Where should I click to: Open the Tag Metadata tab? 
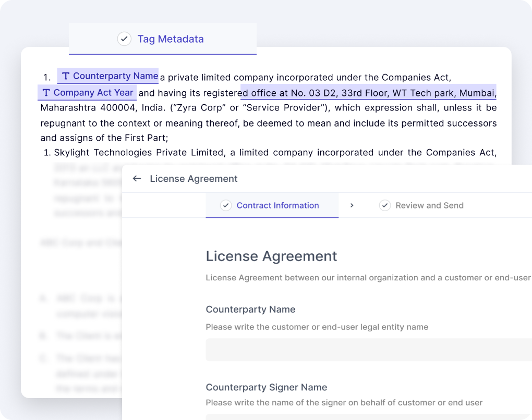(x=170, y=39)
